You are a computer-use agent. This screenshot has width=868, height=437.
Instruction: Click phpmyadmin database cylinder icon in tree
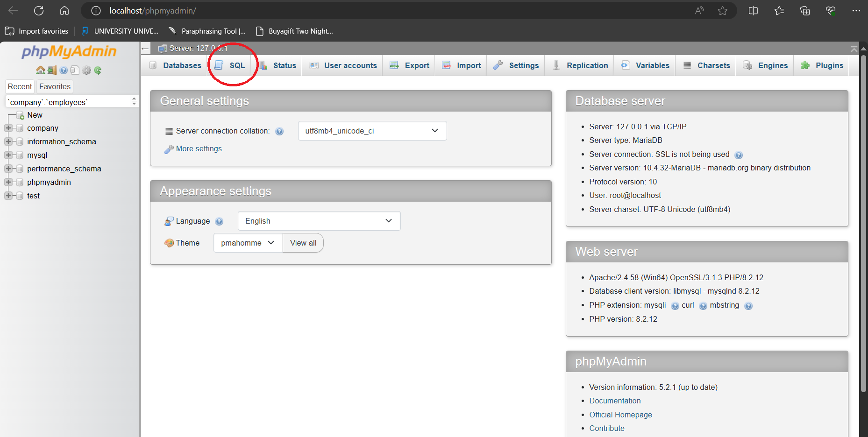(20, 182)
